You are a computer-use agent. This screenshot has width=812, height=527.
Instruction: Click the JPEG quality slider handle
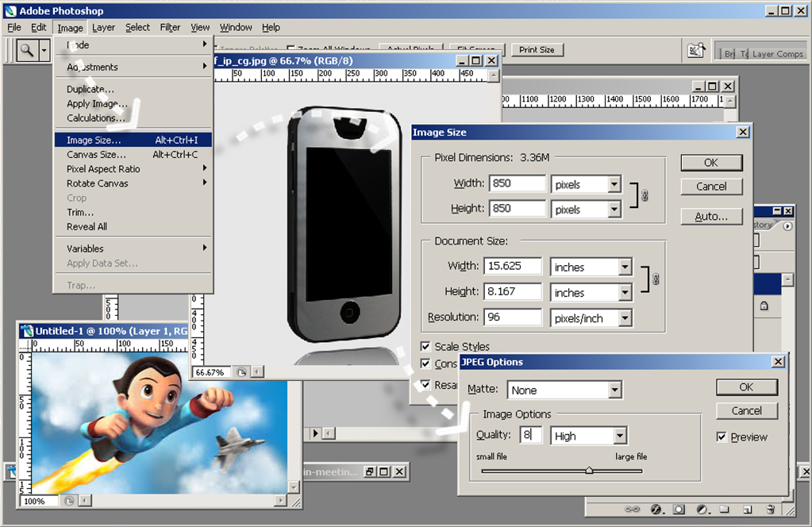coord(589,471)
